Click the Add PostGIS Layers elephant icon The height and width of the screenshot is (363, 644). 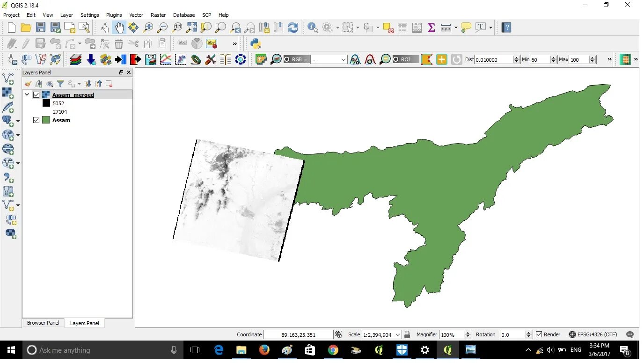point(7,121)
